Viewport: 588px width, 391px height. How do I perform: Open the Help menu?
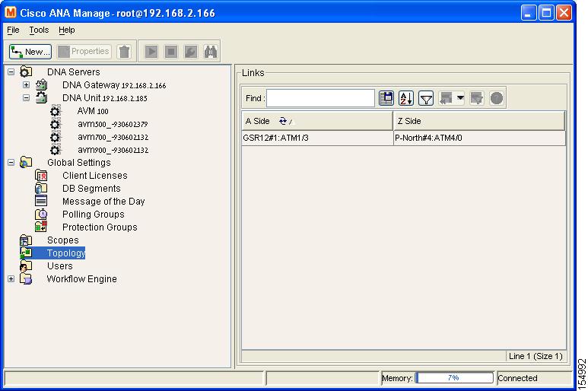click(67, 30)
